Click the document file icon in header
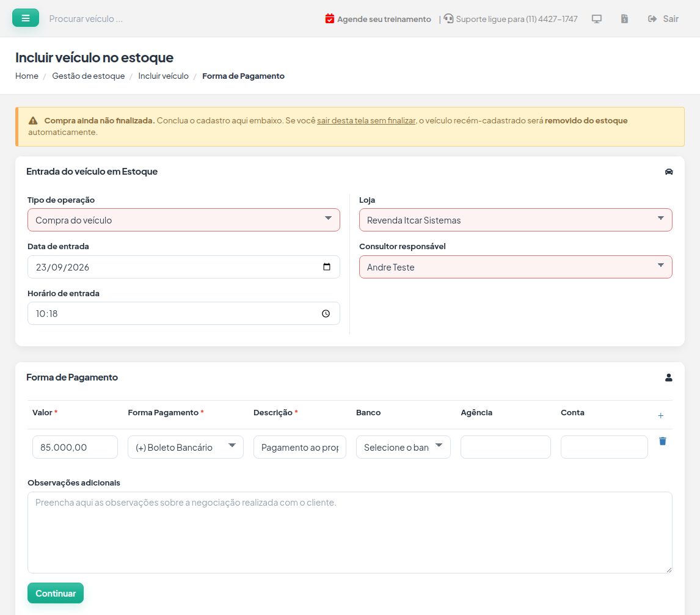700x615 pixels. (624, 19)
